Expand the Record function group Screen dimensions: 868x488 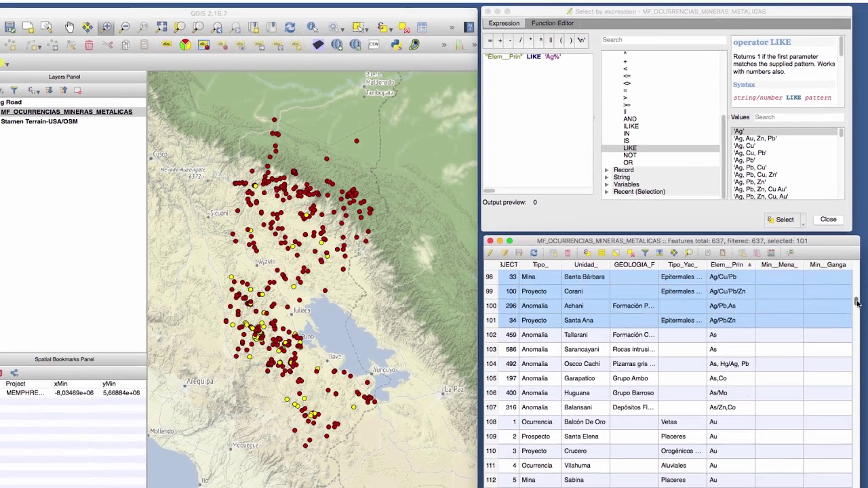(607, 170)
